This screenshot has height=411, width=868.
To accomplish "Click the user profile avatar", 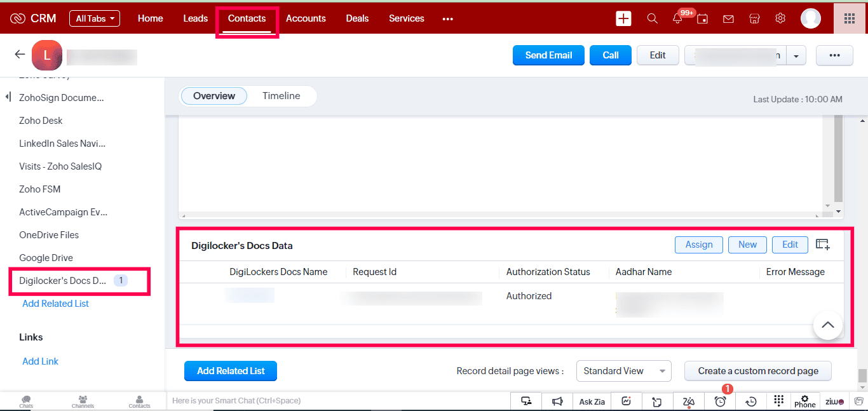I will pos(811,18).
